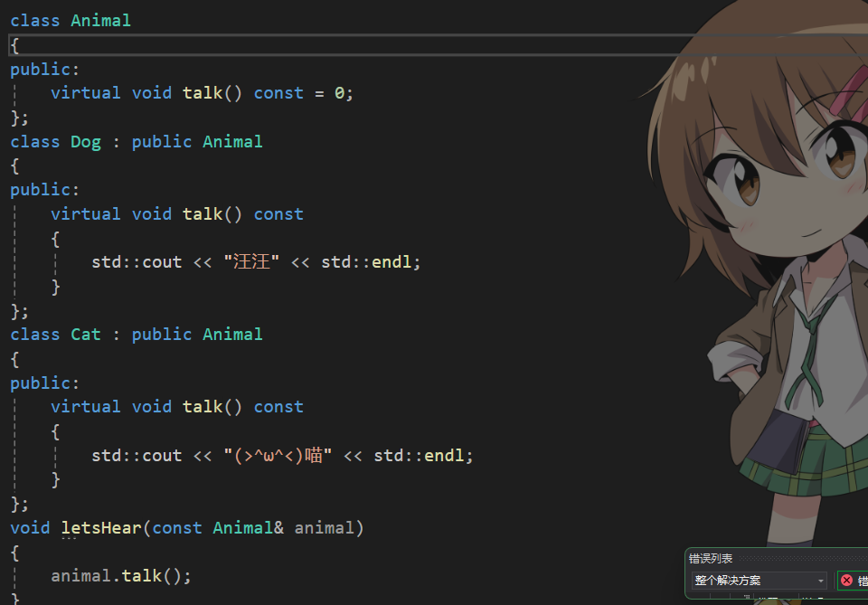Click the animal parameter in letsHear signature
Image resolution: width=868 pixels, height=605 pixels.
pyautogui.click(x=324, y=527)
